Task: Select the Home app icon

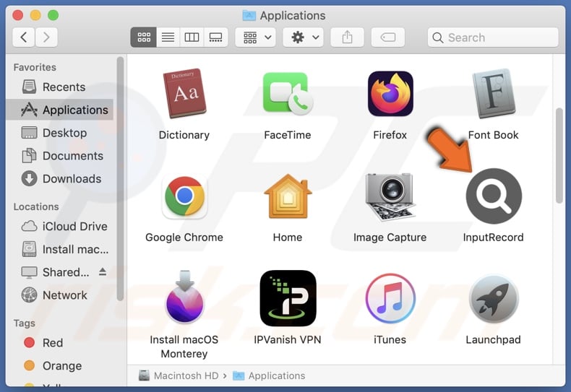Action: [288, 196]
